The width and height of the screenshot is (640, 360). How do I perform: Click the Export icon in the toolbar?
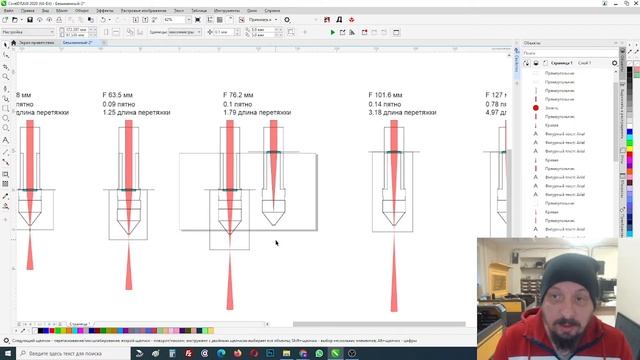[145, 20]
